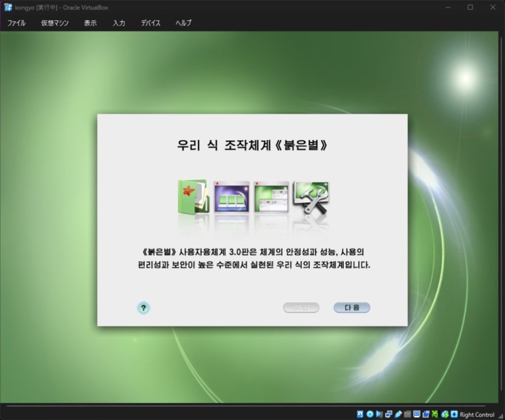Click the keyboard capture down-arrow icon
Viewport: 505px width, 420px height.
(x=454, y=414)
